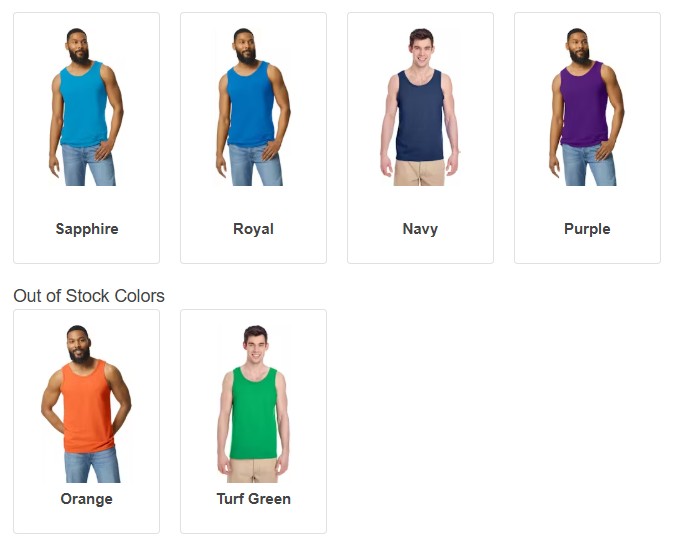Click the Royal model's jeans
The image size is (692, 552).
pyautogui.click(x=256, y=165)
